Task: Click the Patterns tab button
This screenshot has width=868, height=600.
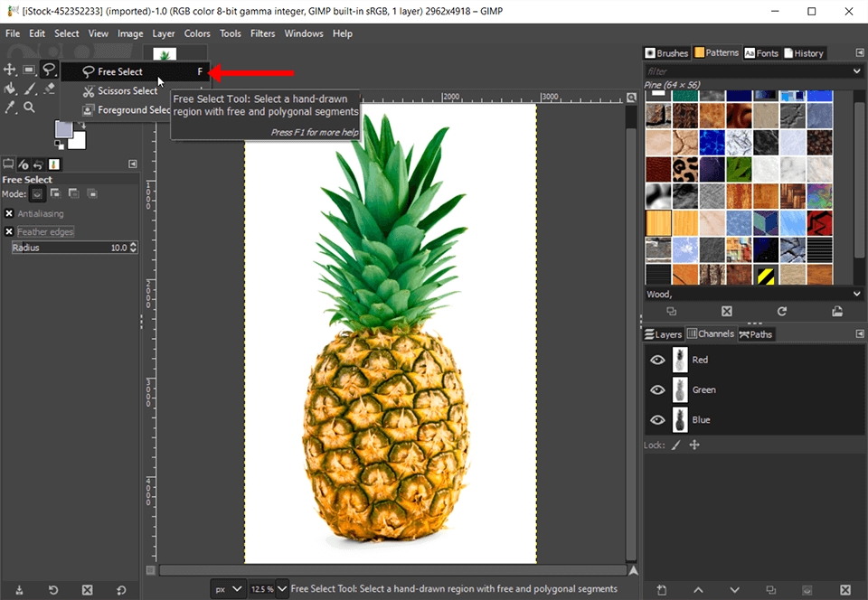Action: pyautogui.click(x=715, y=52)
